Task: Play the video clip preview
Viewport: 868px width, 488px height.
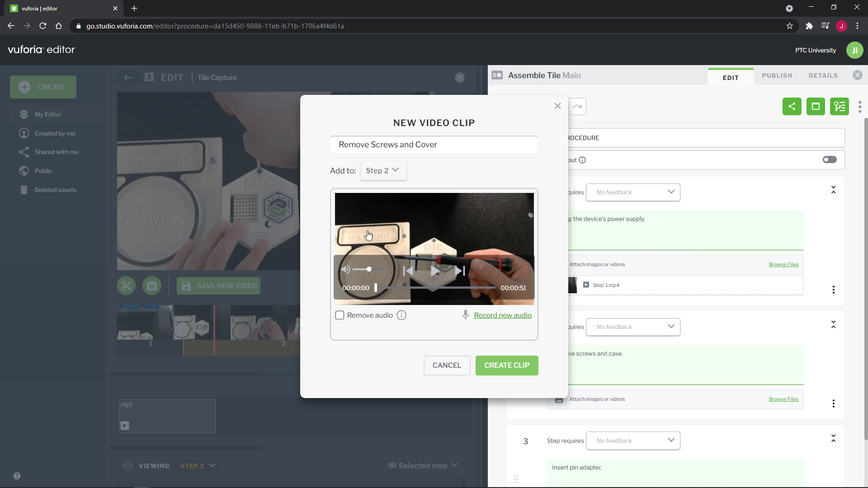Action: [434, 271]
